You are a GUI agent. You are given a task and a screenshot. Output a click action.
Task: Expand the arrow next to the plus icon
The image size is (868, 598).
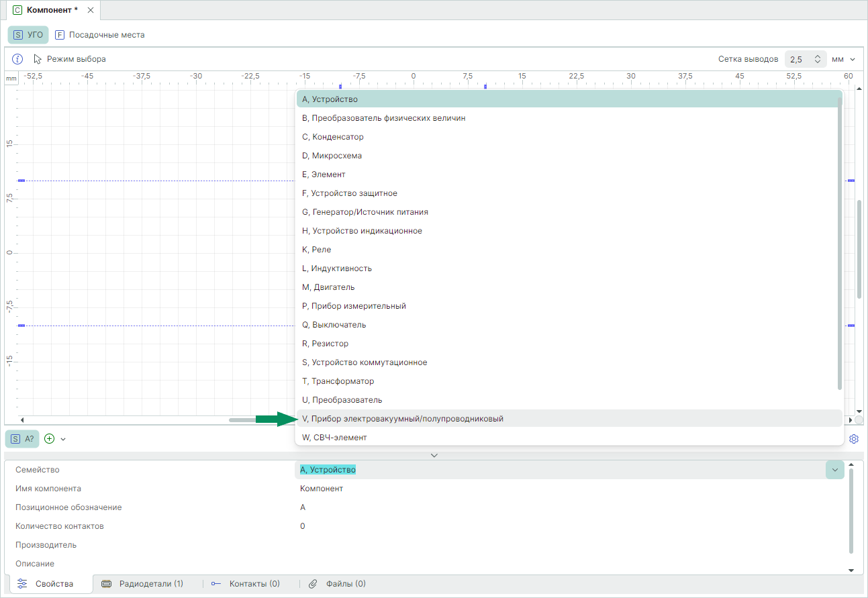(x=63, y=439)
